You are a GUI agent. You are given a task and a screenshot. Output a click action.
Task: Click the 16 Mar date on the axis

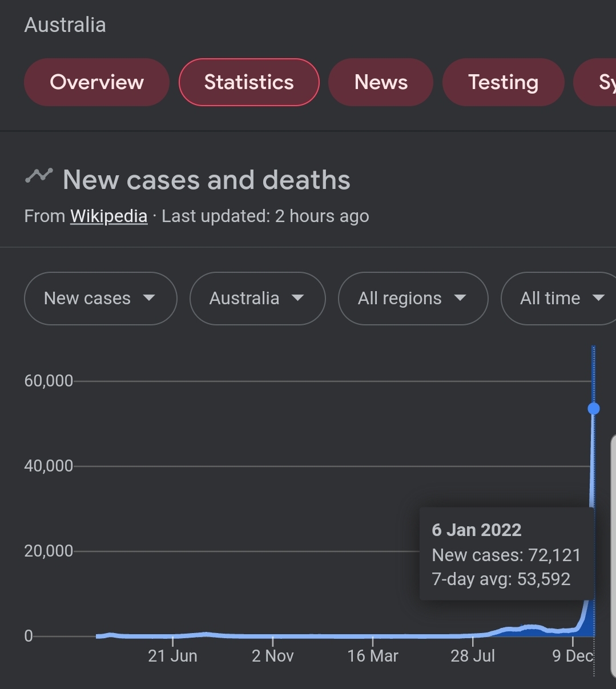click(x=373, y=656)
